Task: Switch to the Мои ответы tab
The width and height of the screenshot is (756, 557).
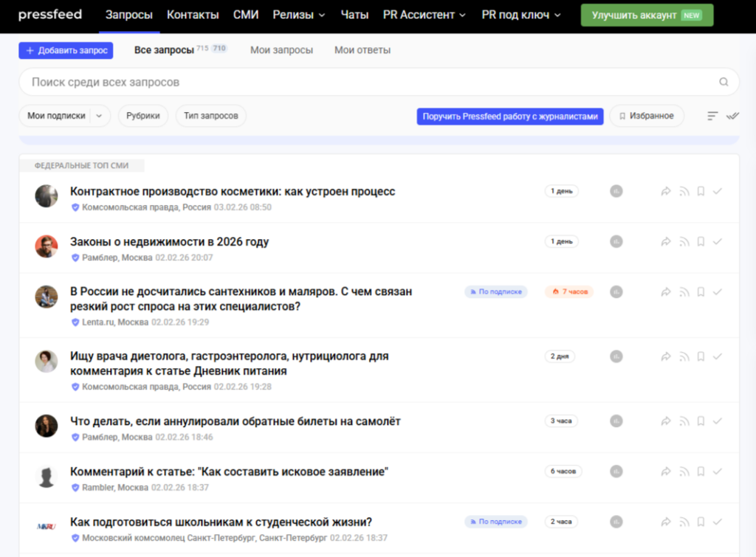Action: 362,50
